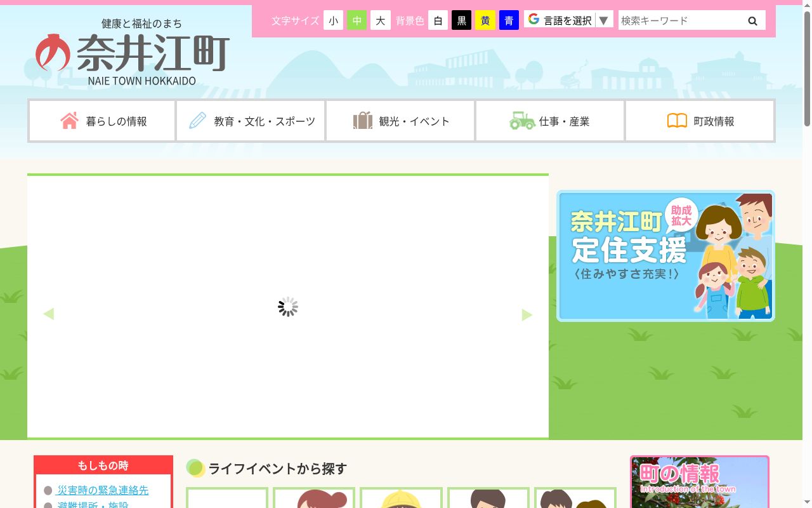Viewport: 812px width, 508px height.
Task: Go to the previous slide with left arrow
Action: point(49,314)
